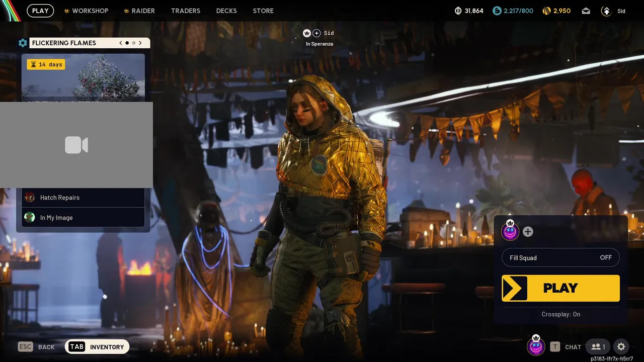Go to previous event with left chevron
The width and height of the screenshot is (644, 362).
tap(121, 43)
